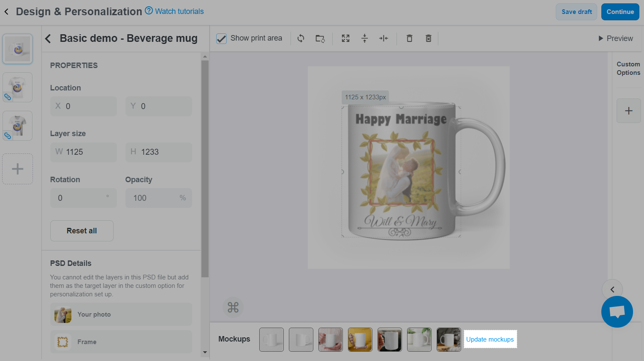Select the Your photo PSD layer

(x=121, y=315)
